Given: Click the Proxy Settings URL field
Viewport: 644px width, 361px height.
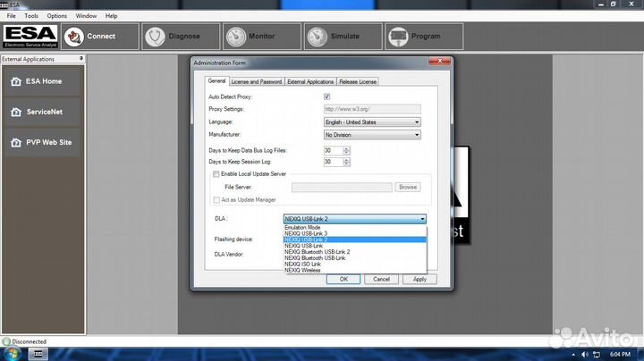Looking at the screenshot, I should click(372, 109).
